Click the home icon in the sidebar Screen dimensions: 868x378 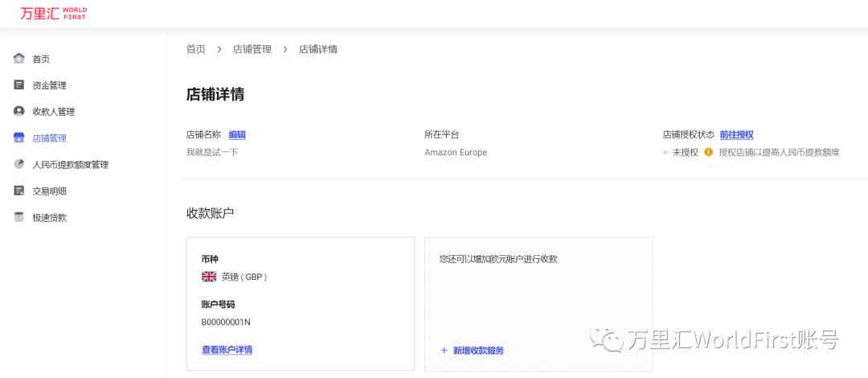(18, 58)
